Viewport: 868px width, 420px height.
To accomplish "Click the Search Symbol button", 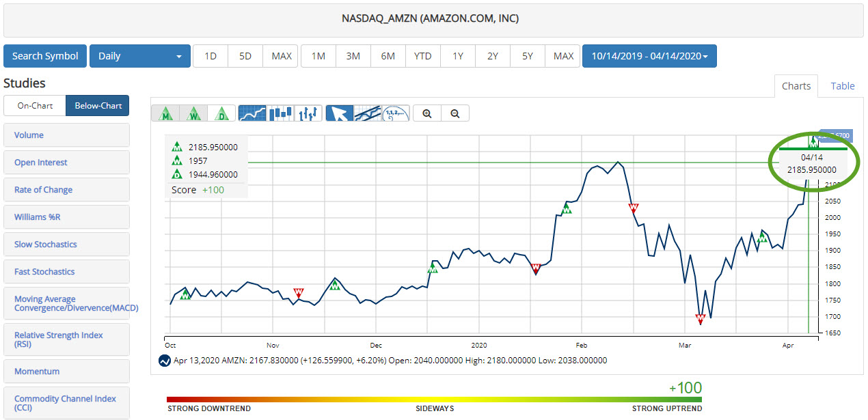I will click(x=45, y=56).
